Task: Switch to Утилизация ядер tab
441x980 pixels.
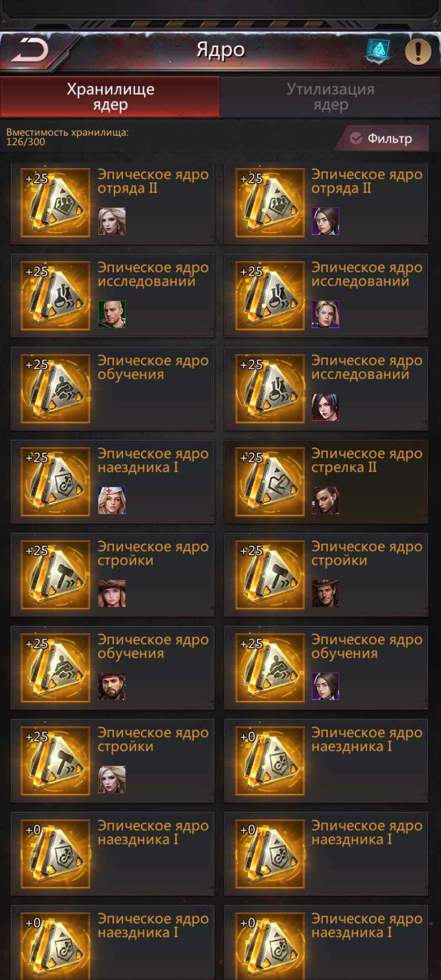Action: click(330, 97)
